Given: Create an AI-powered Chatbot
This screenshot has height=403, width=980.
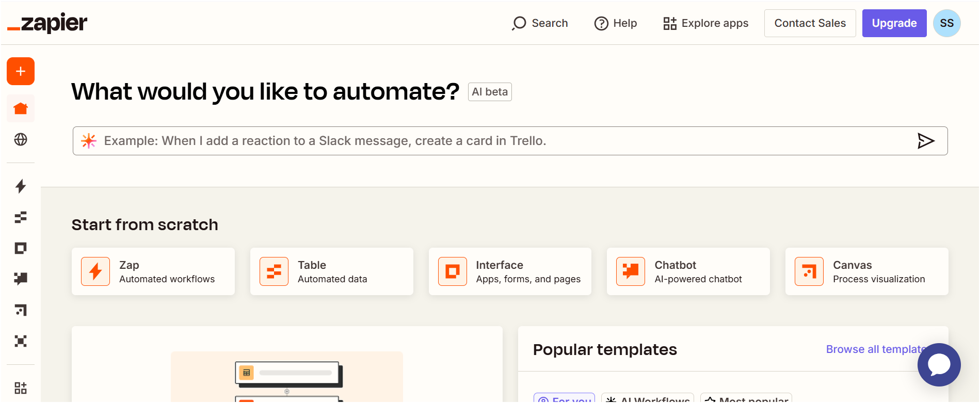Looking at the screenshot, I should pos(688,271).
